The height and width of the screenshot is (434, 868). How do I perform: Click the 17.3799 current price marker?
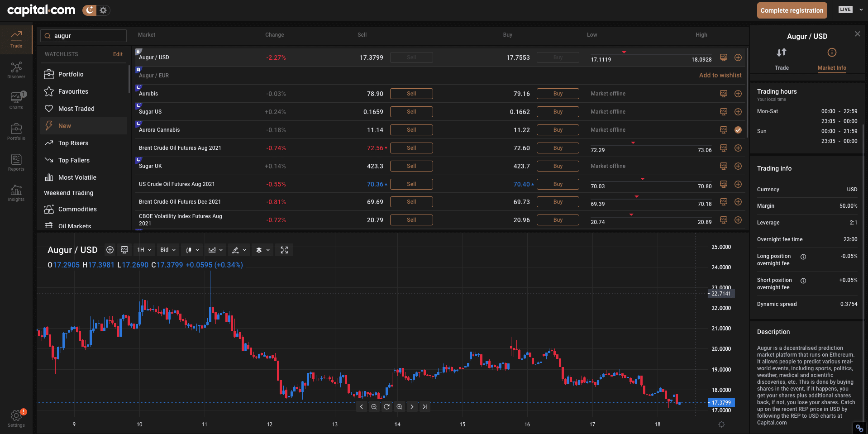tap(721, 403)
